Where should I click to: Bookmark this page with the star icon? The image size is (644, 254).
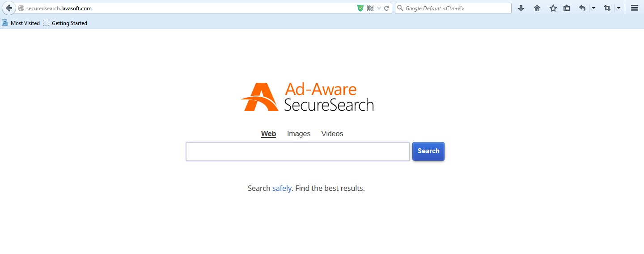pos(553,8)
